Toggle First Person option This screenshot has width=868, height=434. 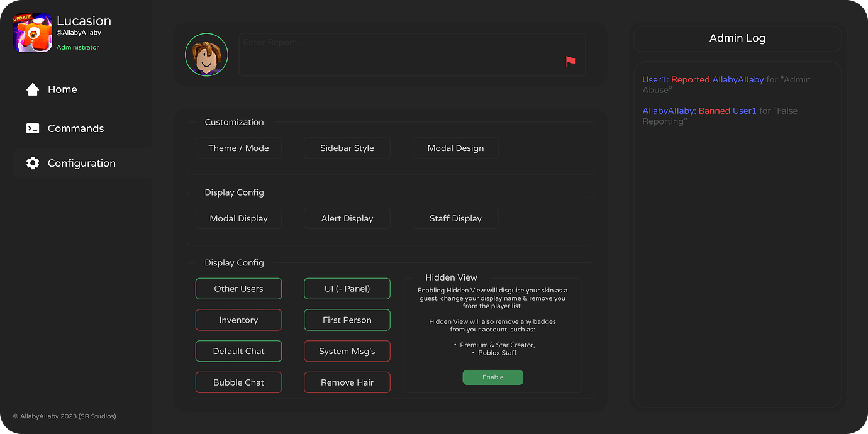[x=347, y=320]
